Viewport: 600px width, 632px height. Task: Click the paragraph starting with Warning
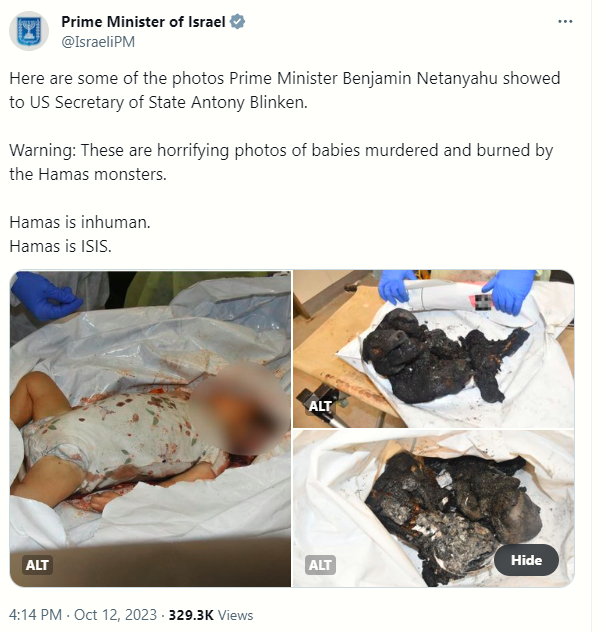pos(281,162)
